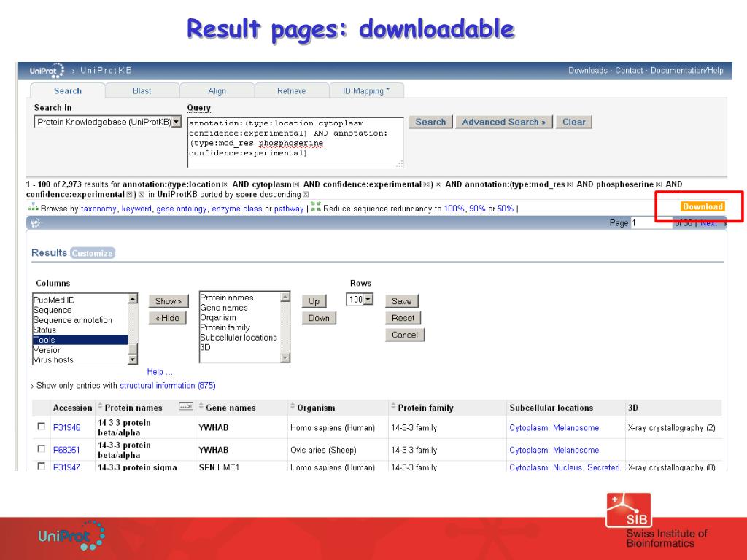Sort by Protein family column arrows
747x560 pixels.
tap(393, 407)
